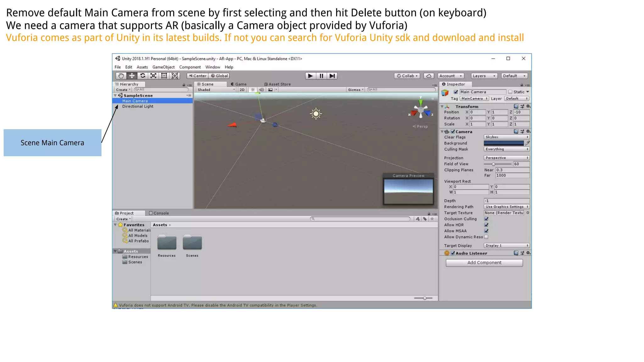Open Transform component gear menu
The height and width of the screenshot is (362, 644).
pos(528,106)
